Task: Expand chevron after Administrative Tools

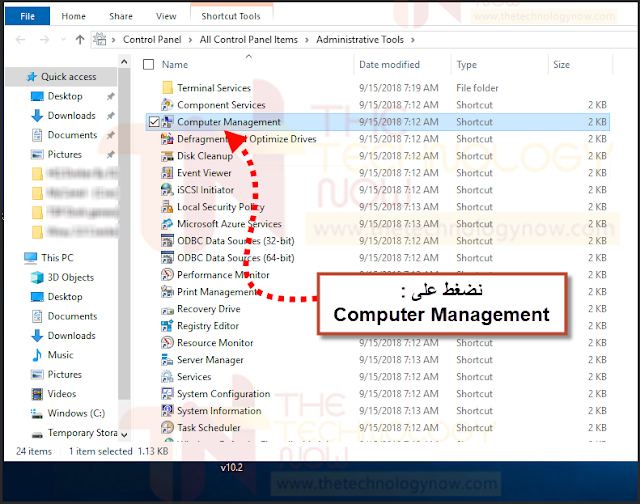Action: [x=413, y=40]
